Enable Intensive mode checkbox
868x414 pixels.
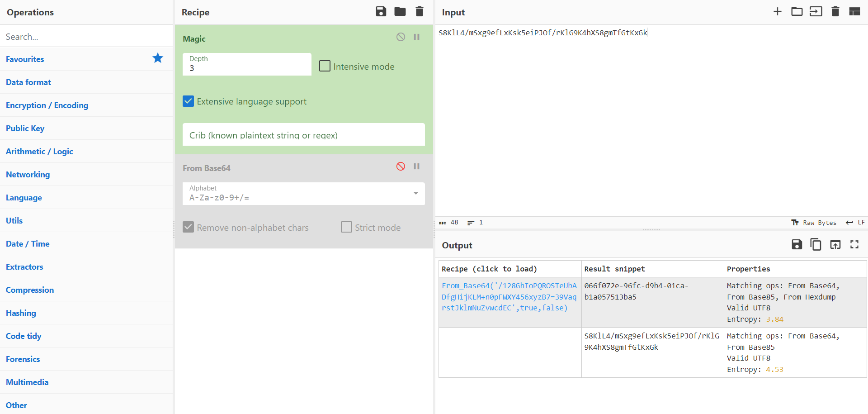click(x=325, y=66)
